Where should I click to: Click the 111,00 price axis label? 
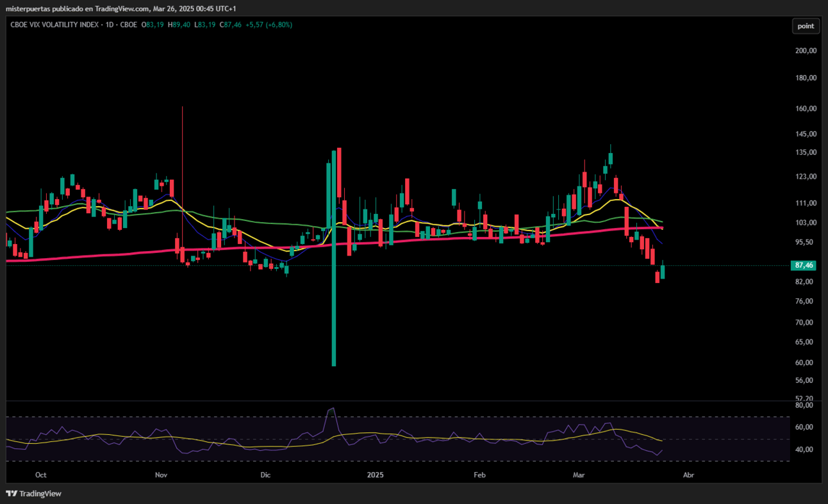[806, 203]
